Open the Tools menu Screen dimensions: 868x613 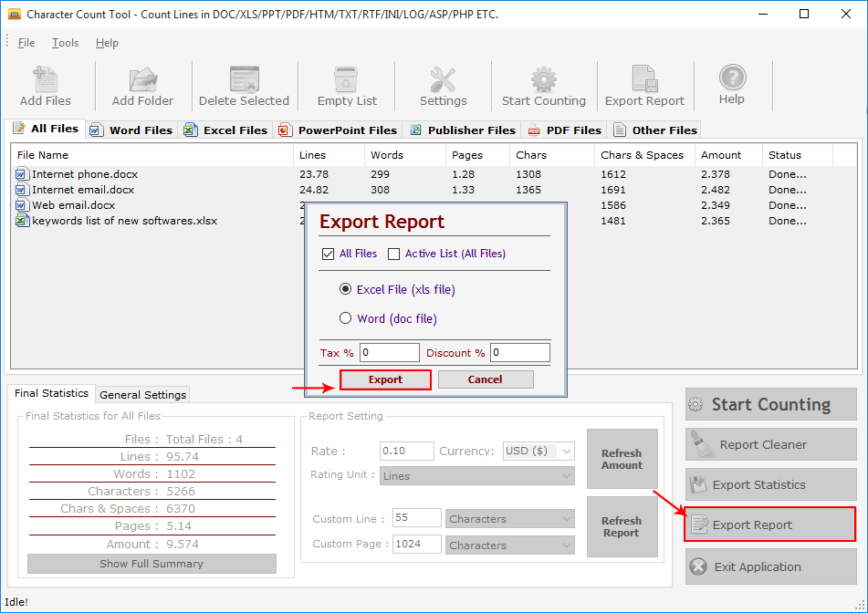(66, 43)
